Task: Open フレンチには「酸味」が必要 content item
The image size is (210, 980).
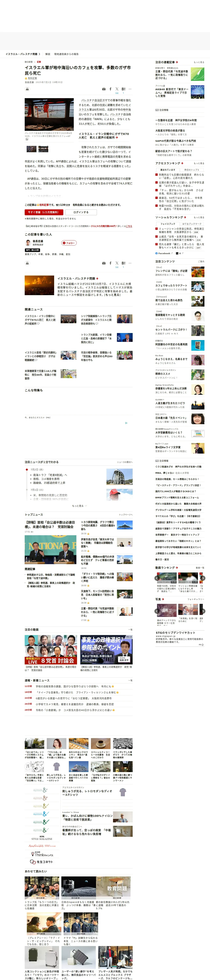Action: tap(172, 271)
